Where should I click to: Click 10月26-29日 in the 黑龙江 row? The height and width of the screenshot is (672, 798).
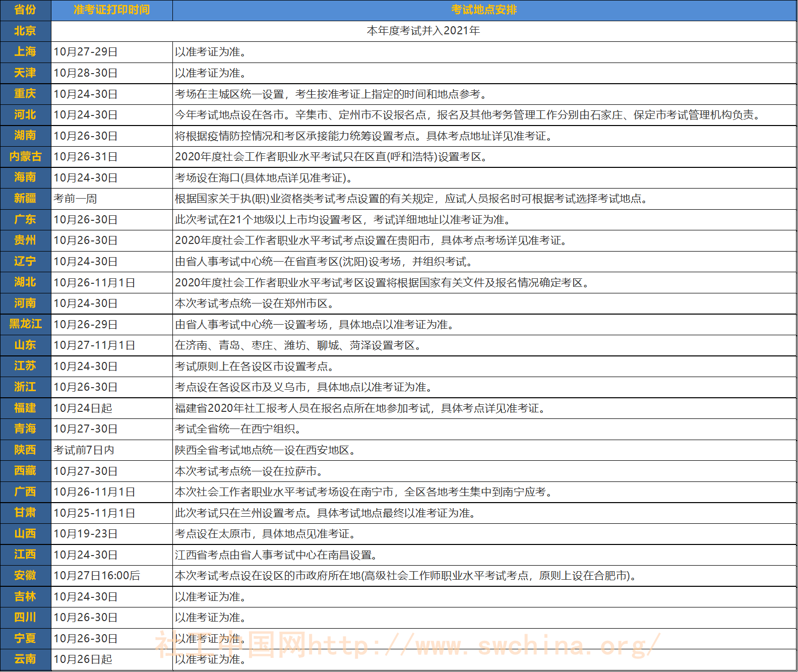pyautogui.click(x=86, y=324)
